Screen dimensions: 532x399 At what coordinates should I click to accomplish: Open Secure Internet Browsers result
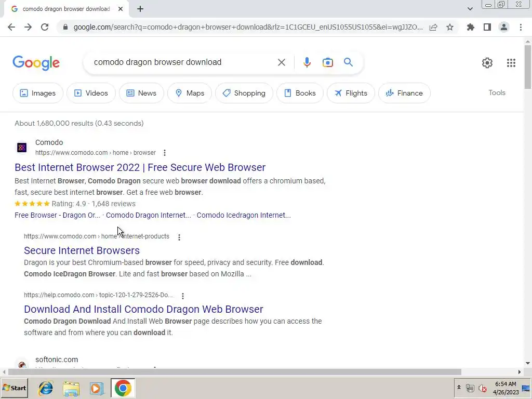tap(82, 250)
